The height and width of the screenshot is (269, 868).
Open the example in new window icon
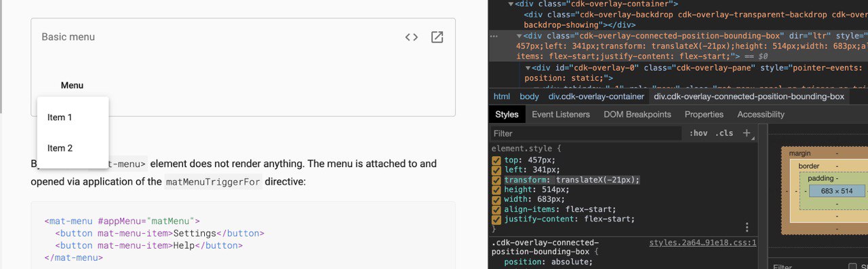tap(437, 37)
